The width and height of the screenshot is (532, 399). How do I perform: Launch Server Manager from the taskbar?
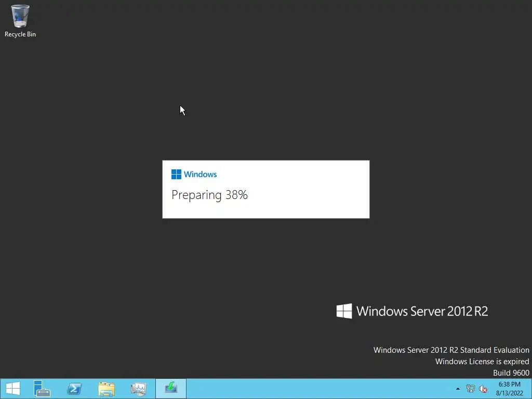(x=42, y=389)
